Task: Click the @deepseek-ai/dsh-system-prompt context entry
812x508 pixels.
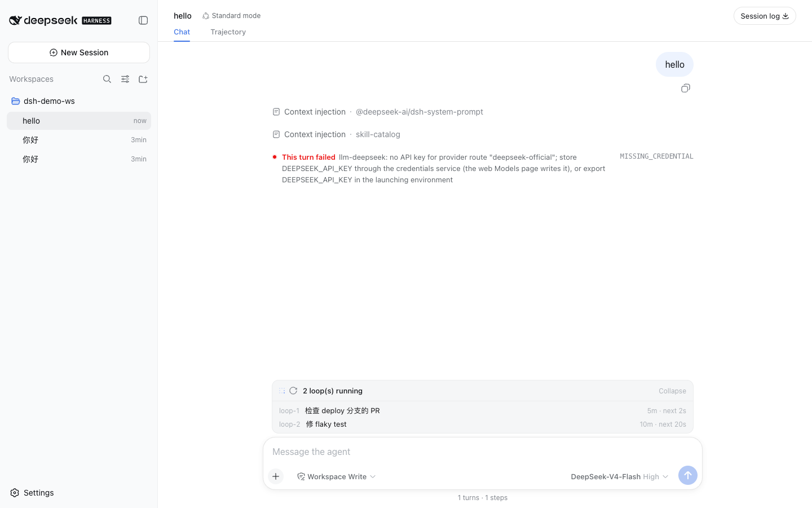Action: point(420,112)
